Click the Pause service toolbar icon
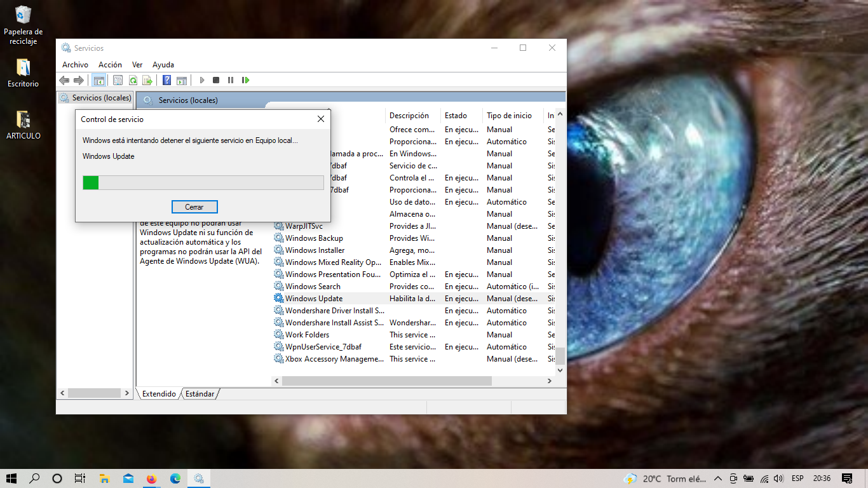The image size is (868, 488). (230, 80)
